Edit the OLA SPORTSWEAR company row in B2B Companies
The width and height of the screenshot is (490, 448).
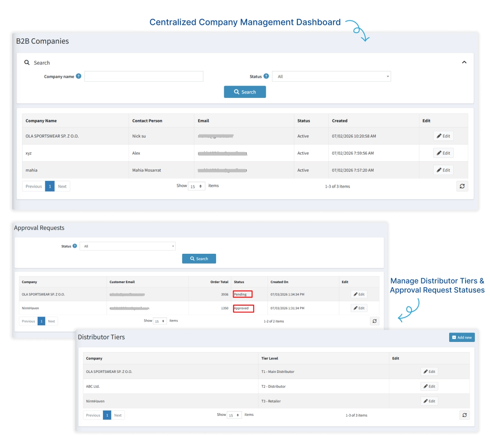[443, 136]
